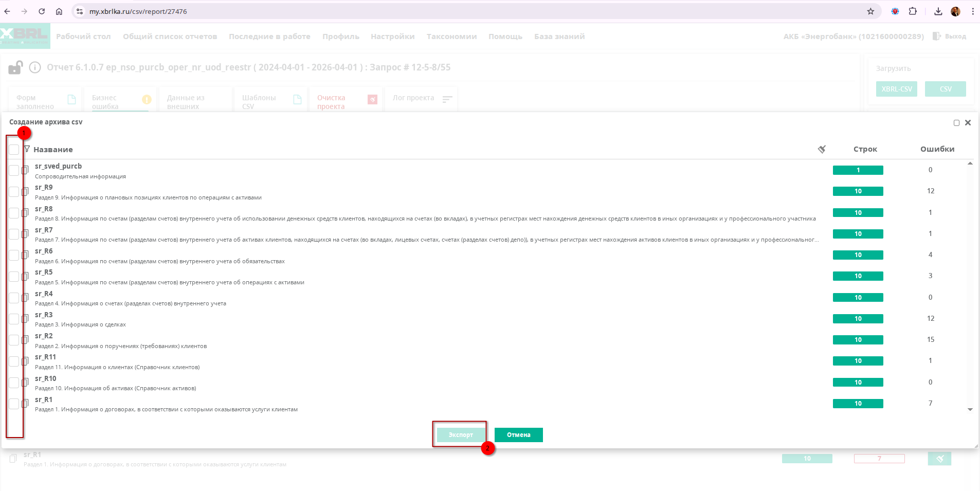Click the browser address bar URL
The height and width of the screenshot is (491, 980).
tap(138, 11)
